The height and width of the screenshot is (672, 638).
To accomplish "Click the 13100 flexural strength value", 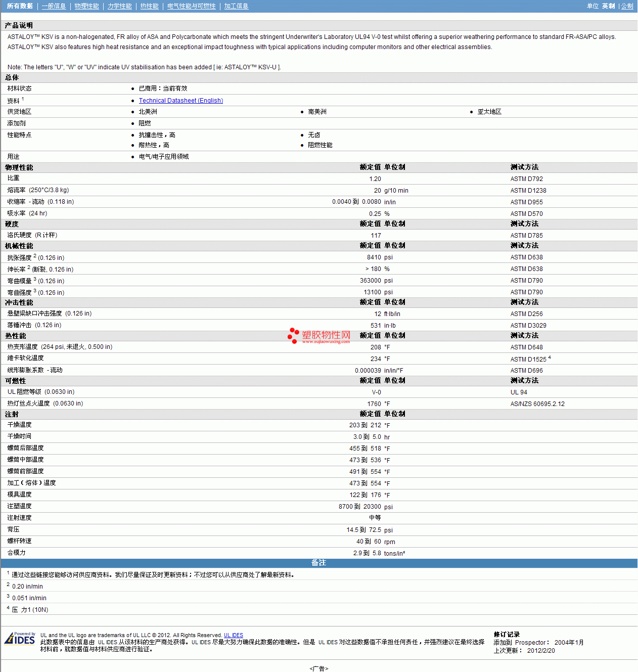I will tap(373, 292).
